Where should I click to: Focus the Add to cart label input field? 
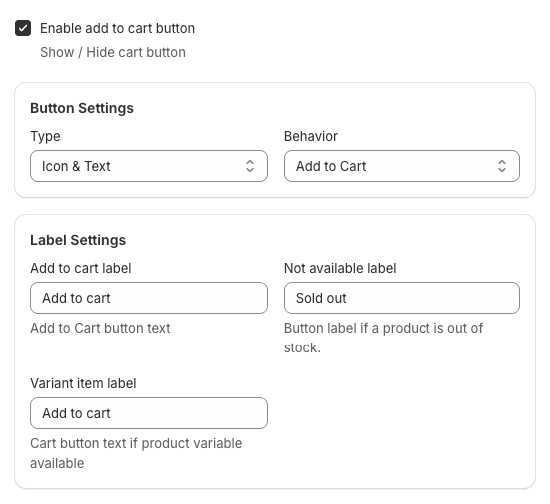pos(149,298)
